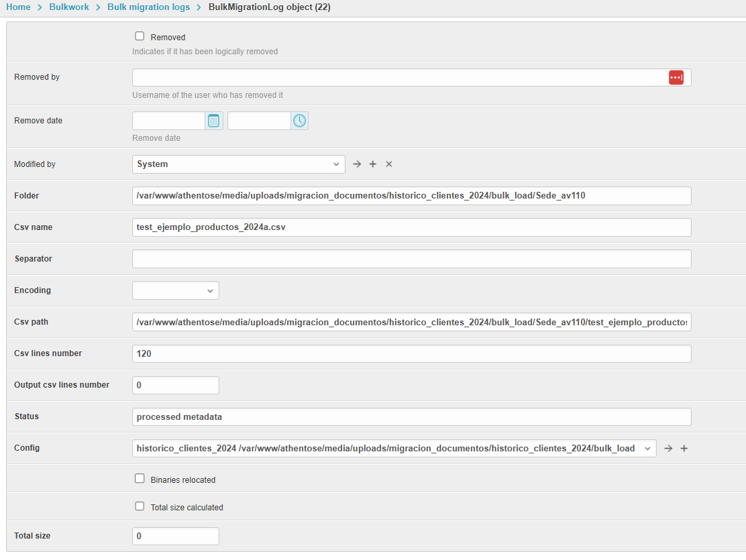Click the empty Separator field
This screenshot has width=746, height=560.
411,259
